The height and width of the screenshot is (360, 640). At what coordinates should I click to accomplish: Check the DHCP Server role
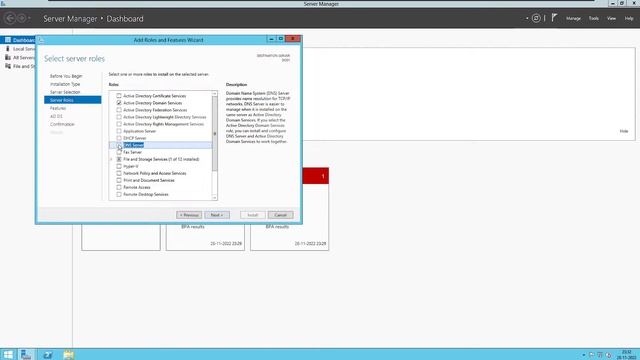pos(119,138)
